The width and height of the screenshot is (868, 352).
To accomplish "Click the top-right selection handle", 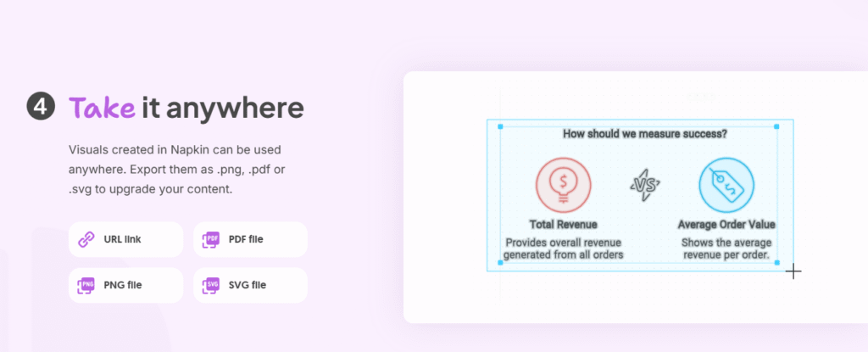I will point(776,127).
